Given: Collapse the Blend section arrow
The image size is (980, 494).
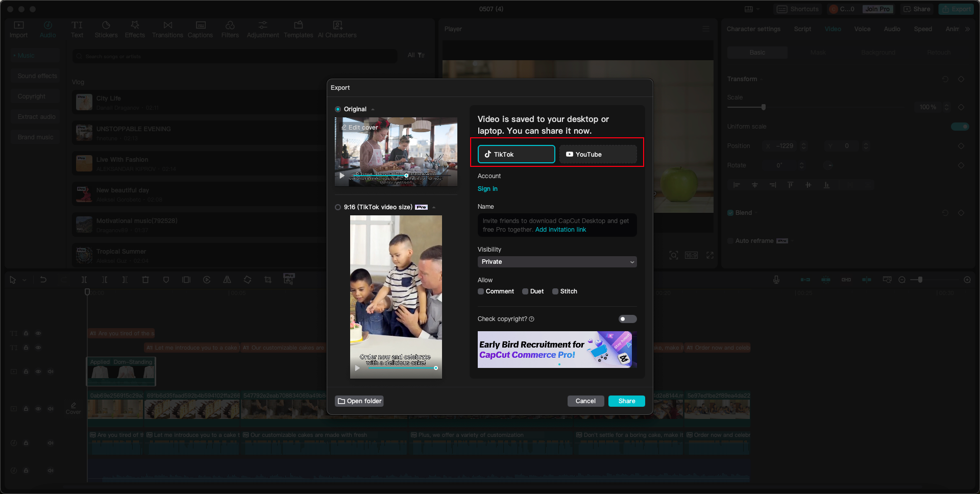Looking at the screenshot, I should [756, 213].
